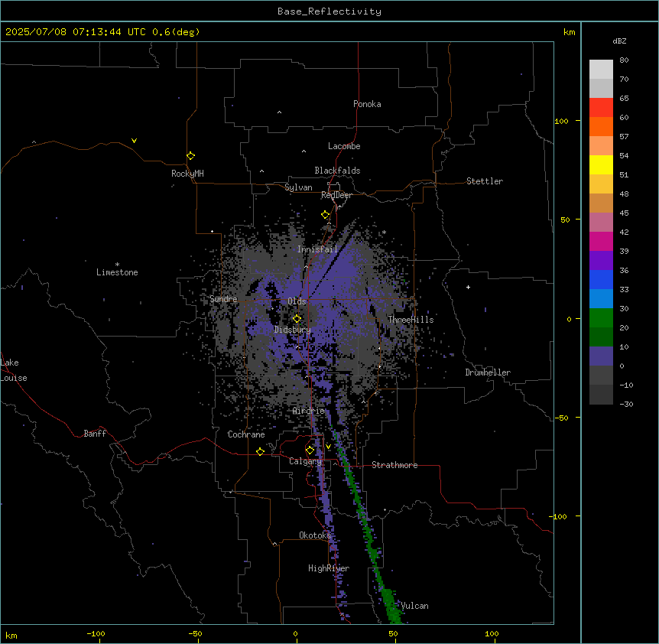The image size is (659, 644).
Task: Click the RockyMH label
Action: [x=187, y=174]
